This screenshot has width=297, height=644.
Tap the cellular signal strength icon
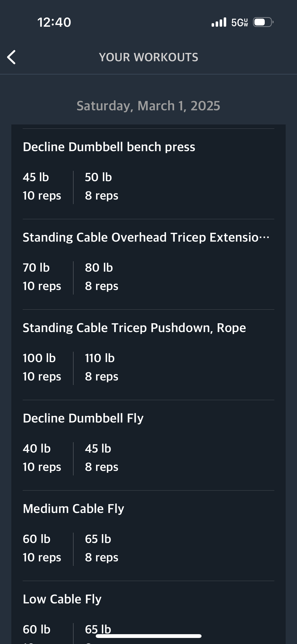tap(219, 22)
